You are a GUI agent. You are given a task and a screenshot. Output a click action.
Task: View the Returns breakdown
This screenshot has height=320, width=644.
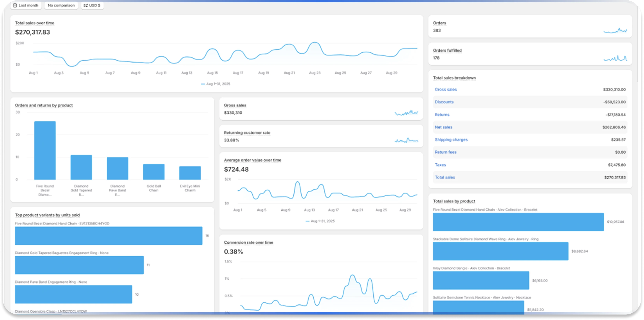pos(442,114)
